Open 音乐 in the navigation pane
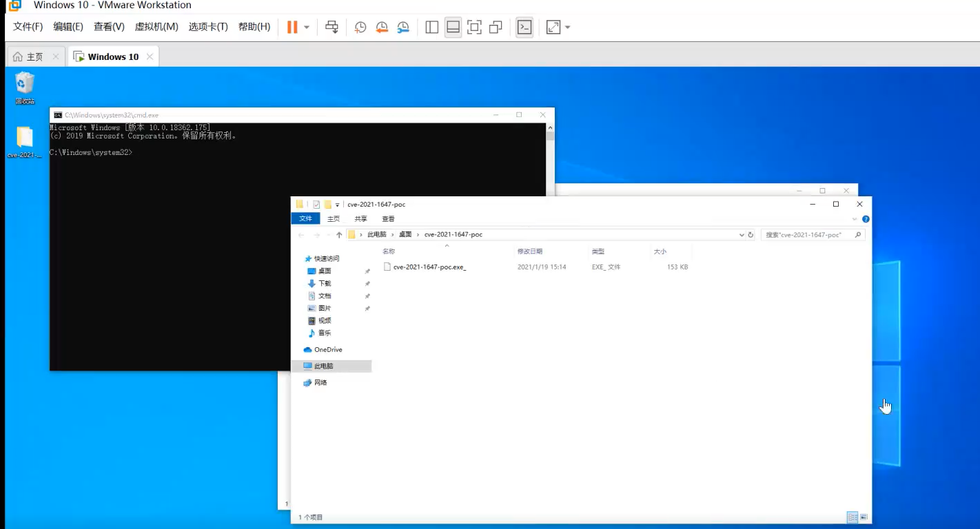The image size is (980, 529). point(325,333)
